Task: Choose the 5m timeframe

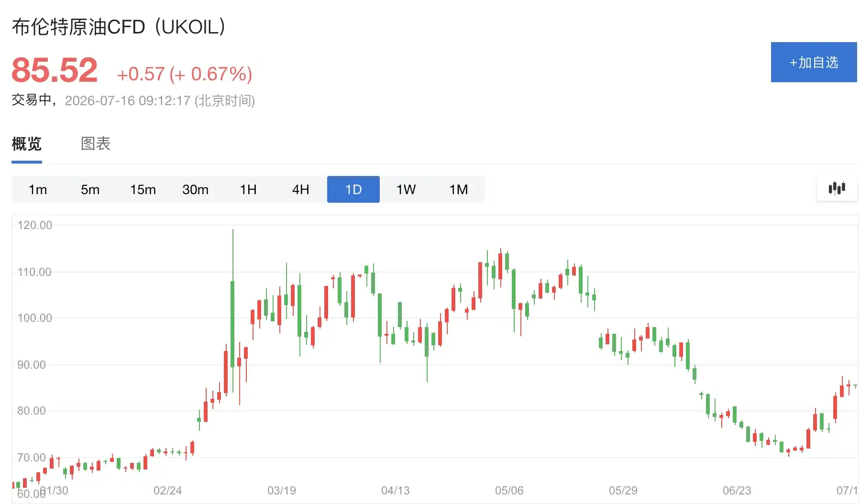Action: click(x=90, y=189)
